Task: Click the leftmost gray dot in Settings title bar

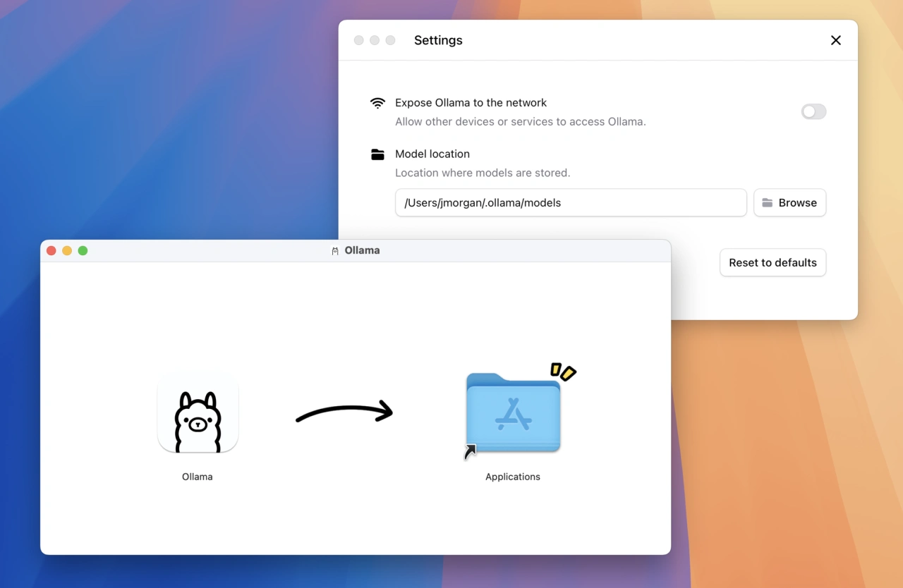Action: [x=359, y=40]
